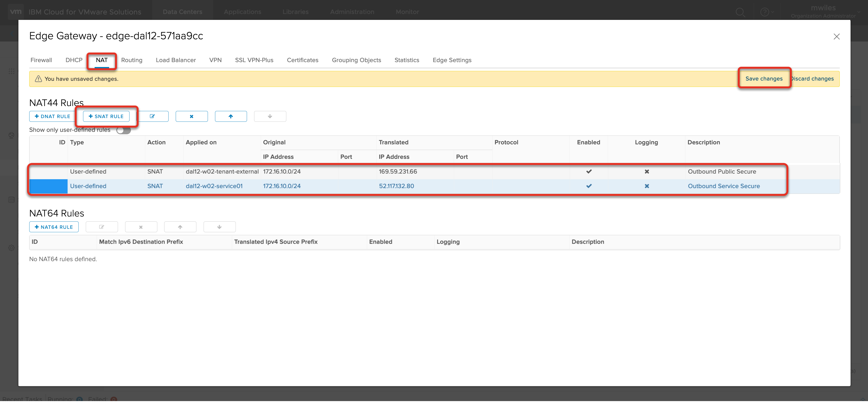This screenshot has height=406, width=868.
Task: Click the VMware vm logo
Action: (15, 12)
